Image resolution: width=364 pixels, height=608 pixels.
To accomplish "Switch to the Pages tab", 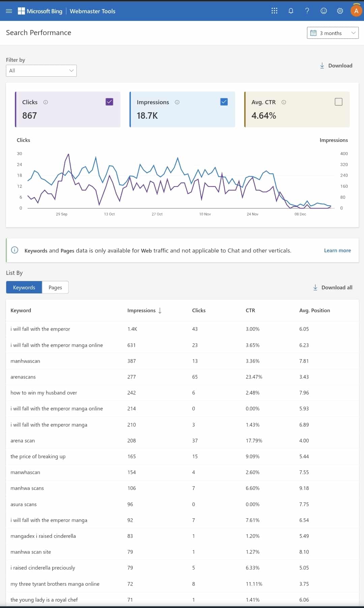I will coord(55,287).
